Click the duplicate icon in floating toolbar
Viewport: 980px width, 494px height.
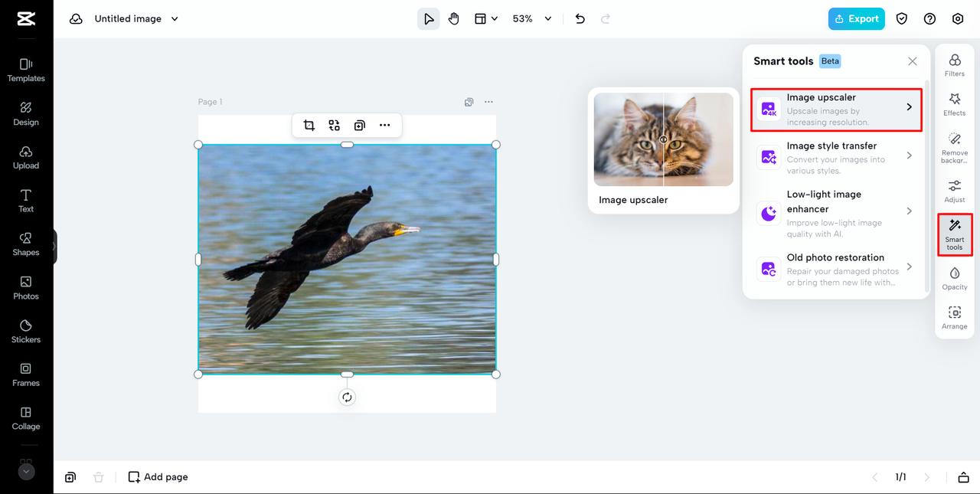[x=360, y=126]
